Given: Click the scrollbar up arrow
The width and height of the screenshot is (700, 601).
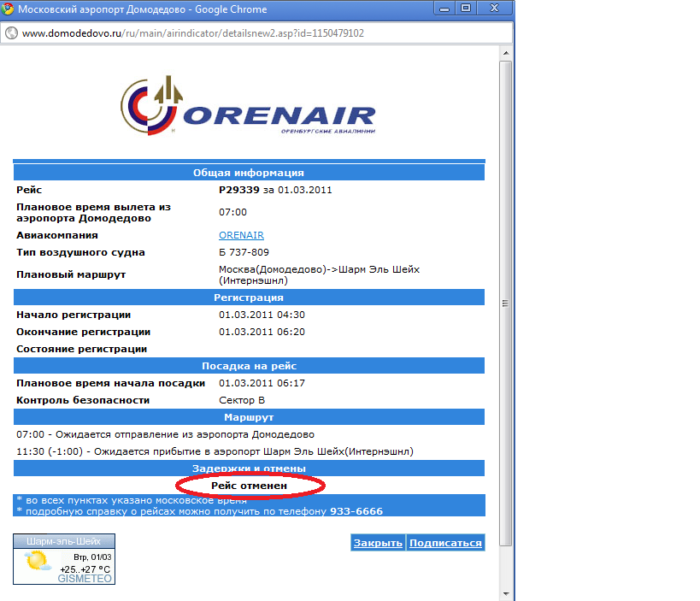Looking at the screenshot, I should [506, 53].
